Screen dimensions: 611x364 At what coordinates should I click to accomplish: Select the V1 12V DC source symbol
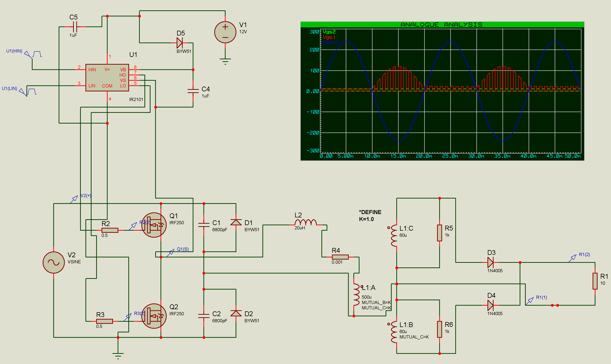(225, 32)
